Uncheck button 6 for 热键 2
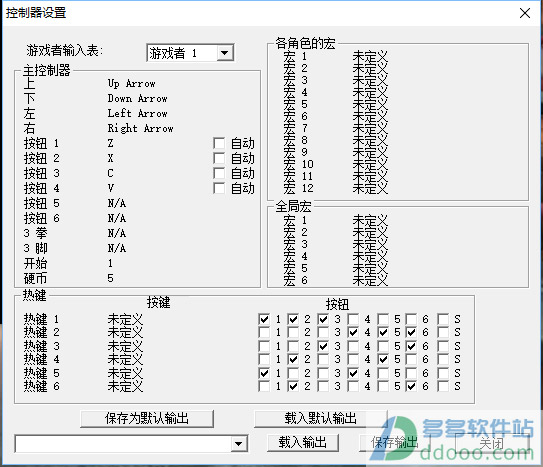The width and height of the screenshot is (543, 467). tap(411, 332)
